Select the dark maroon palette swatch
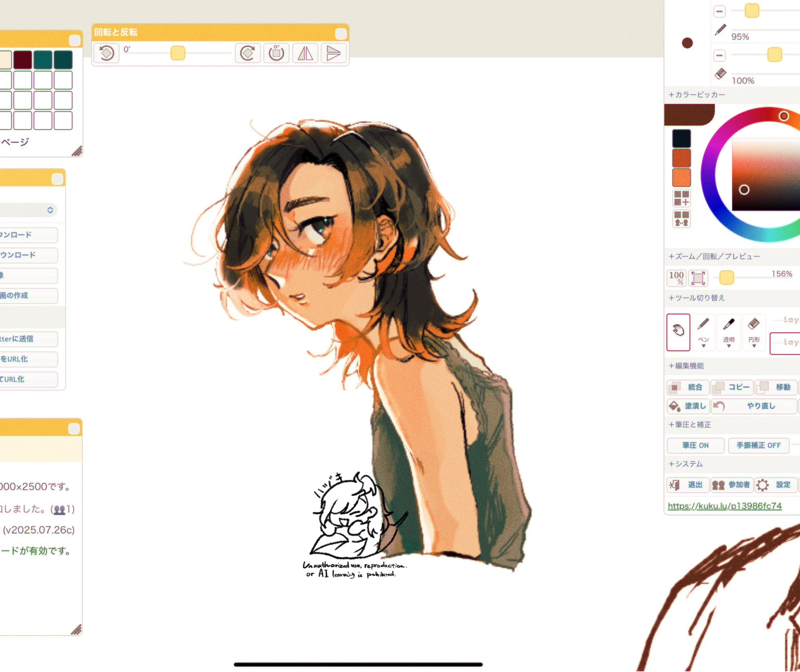Screen dimensions: 800x672 [x=23, y=59]
